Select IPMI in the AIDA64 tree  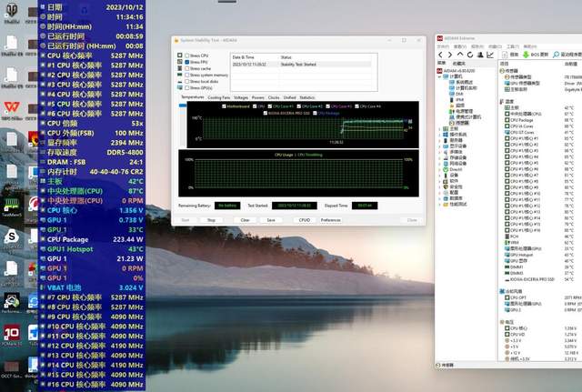click(457, 99)
